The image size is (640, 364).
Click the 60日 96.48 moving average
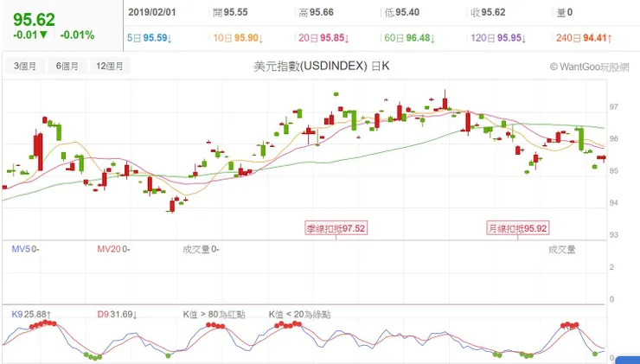410,38
